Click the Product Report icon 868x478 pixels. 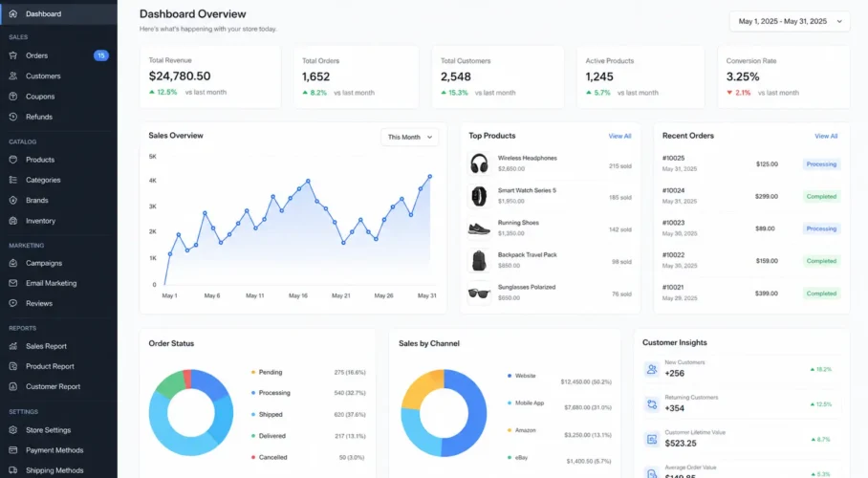click(13, 366)
